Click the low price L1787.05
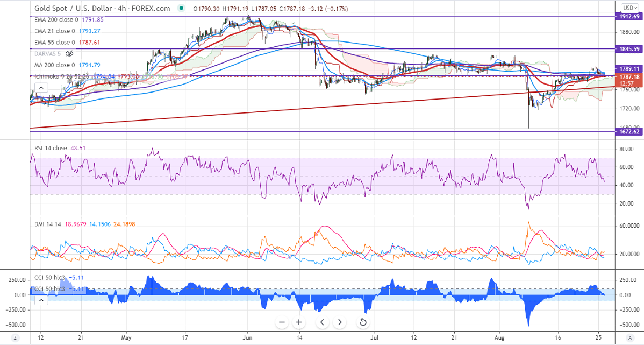The width and height of the screenshot is (644, 345). pyautogui.click(x=263, y=9)
